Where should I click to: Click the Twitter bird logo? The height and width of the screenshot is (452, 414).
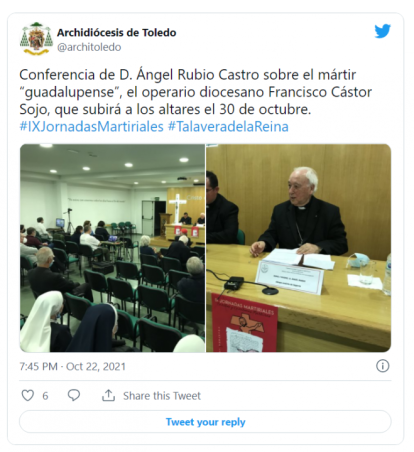(x=382, y=31)
